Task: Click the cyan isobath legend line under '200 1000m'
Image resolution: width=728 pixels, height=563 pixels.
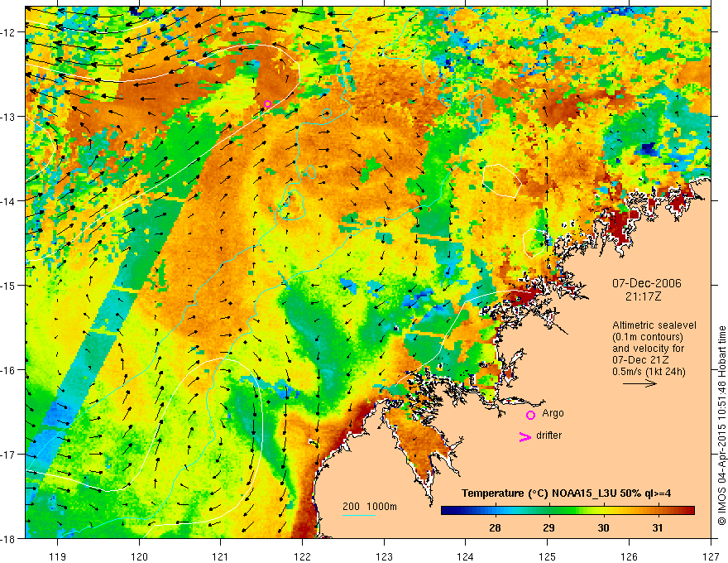Action: (359, 515)
